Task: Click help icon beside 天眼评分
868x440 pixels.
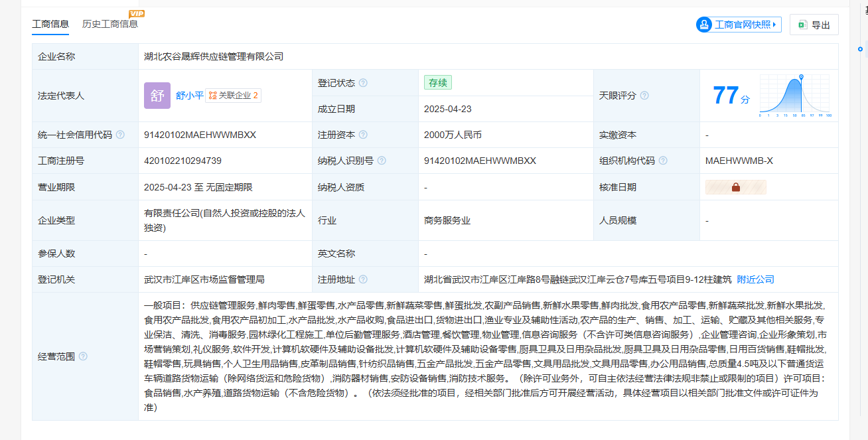Action: (x=644, y=96)
